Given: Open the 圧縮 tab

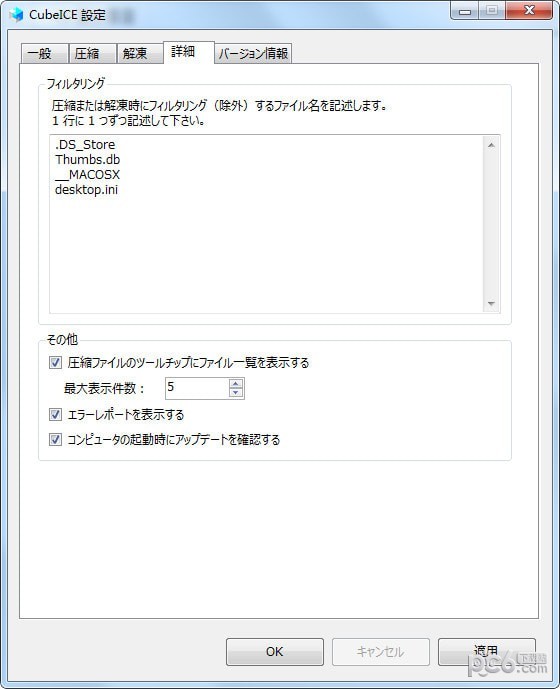Looking at the screenshot, I should (x=92, y=54).
